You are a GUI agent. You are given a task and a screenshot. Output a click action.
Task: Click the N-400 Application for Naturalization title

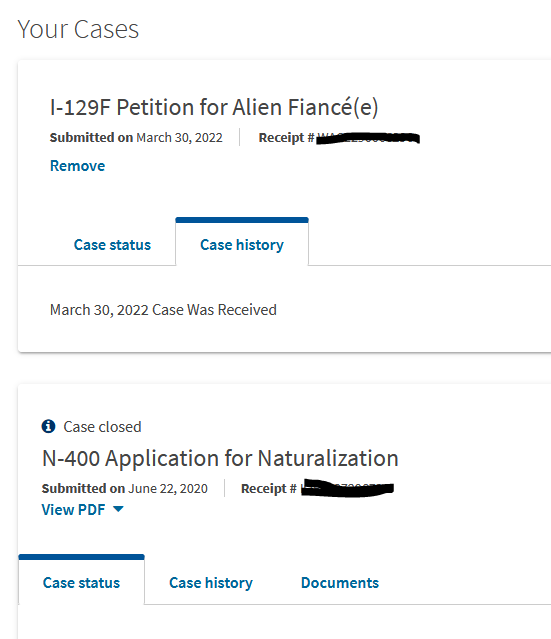220,458
